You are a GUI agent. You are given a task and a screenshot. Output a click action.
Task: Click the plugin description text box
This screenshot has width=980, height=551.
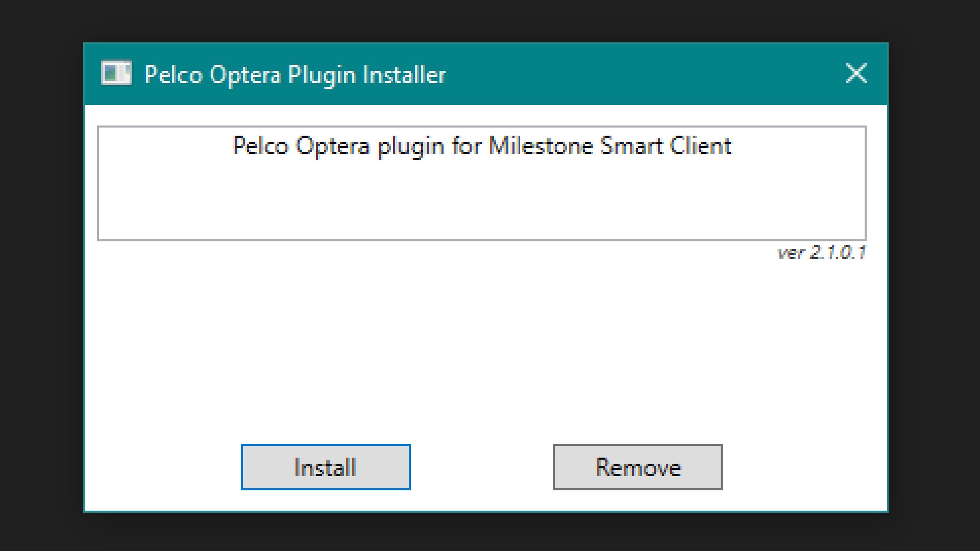click(x=481, y=183)
